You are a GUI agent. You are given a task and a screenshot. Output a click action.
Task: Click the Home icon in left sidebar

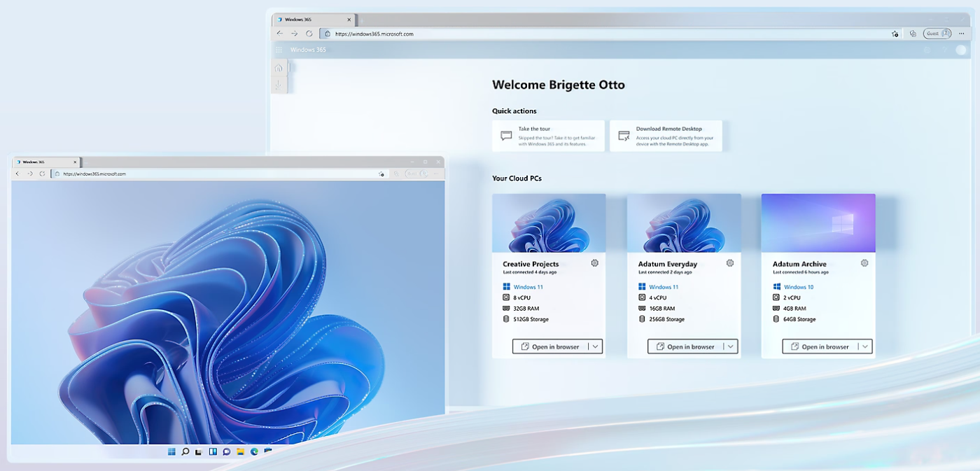coord(279,68)
